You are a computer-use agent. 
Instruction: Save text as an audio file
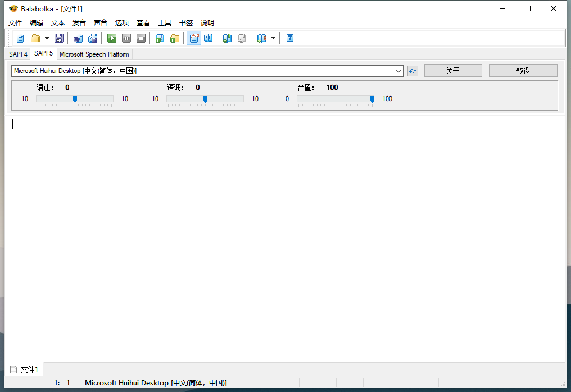click(78, 38)
